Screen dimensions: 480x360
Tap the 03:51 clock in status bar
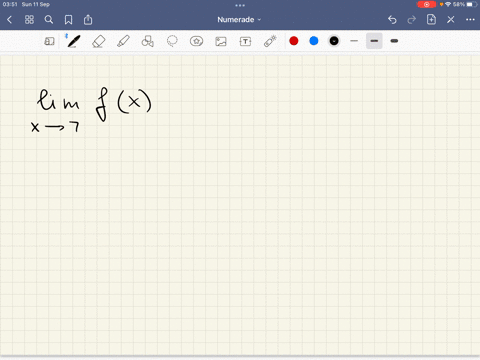pyautogui.click(x=10, y=4)
